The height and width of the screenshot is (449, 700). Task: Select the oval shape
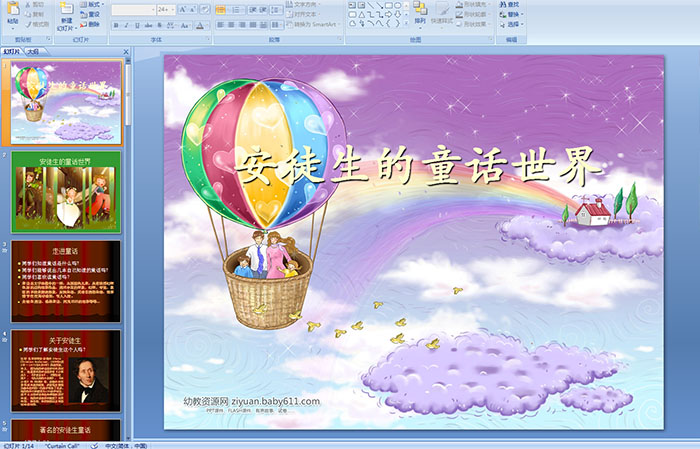[398, 5]
